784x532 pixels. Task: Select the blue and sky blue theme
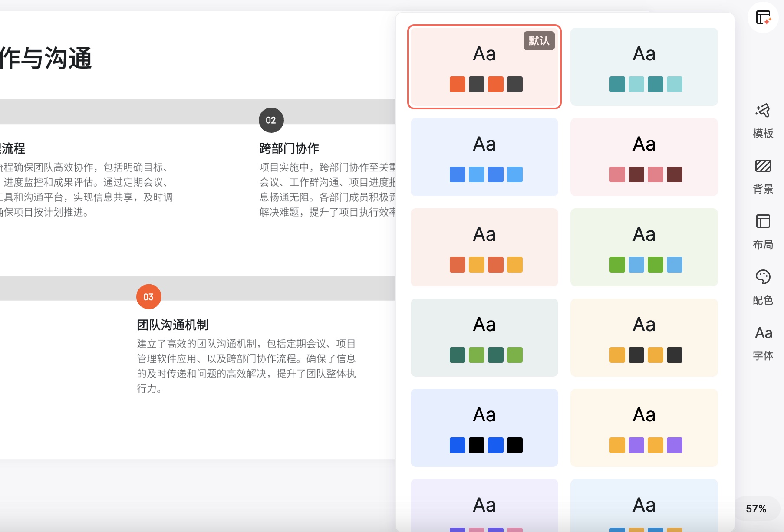[x=484, y=157]
